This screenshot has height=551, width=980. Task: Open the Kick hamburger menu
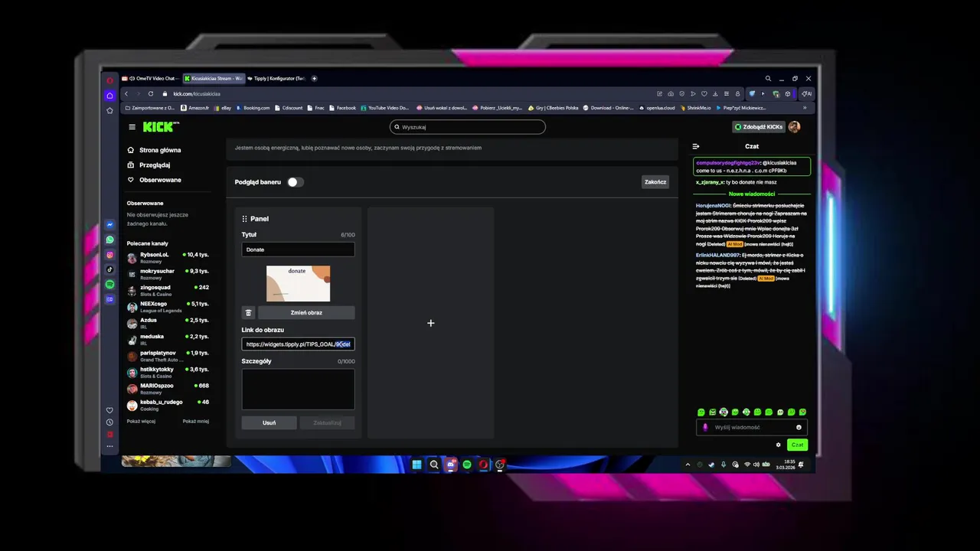(132, 127)
